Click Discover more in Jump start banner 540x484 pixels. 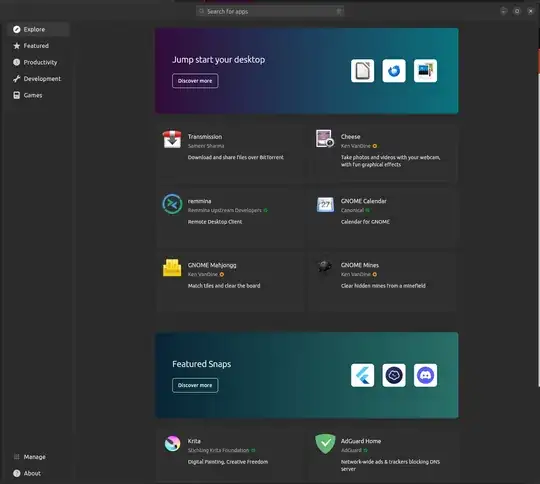click(x=195, y=81)
